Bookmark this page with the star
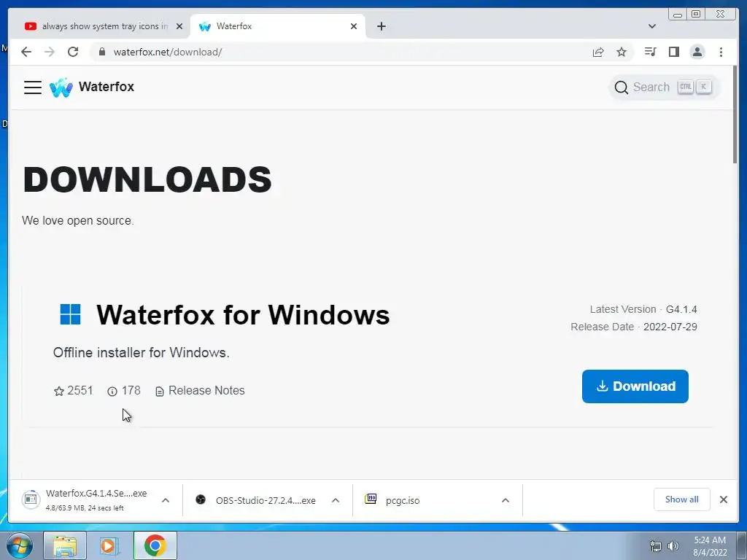 (x=622, y=52)
